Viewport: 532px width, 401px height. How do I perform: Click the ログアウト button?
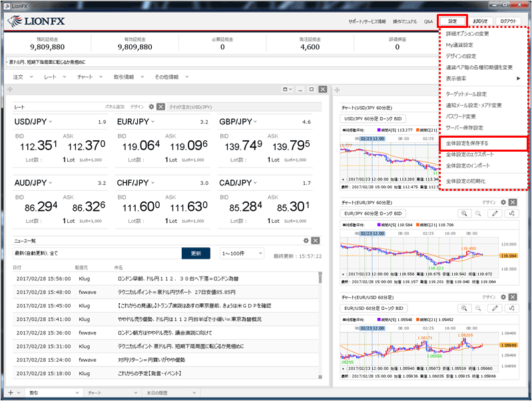pyautogui.click(x=508, y=21)
